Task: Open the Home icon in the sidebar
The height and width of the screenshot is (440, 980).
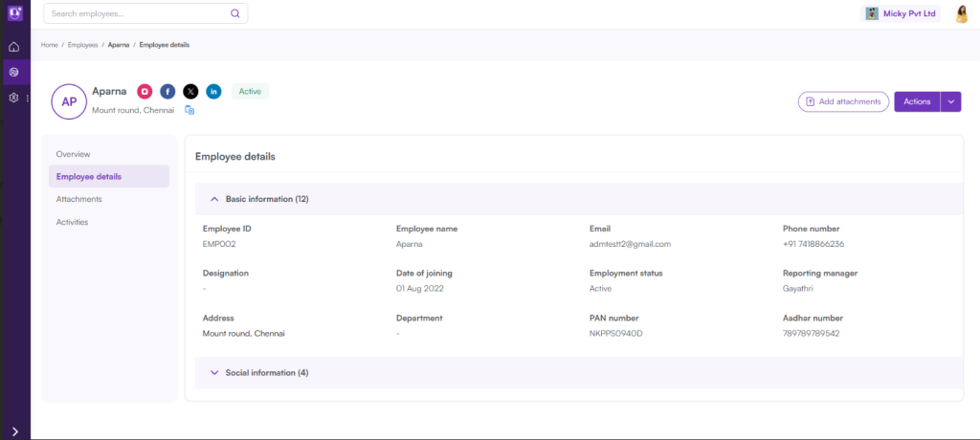Action: click(x=13, y=47)
